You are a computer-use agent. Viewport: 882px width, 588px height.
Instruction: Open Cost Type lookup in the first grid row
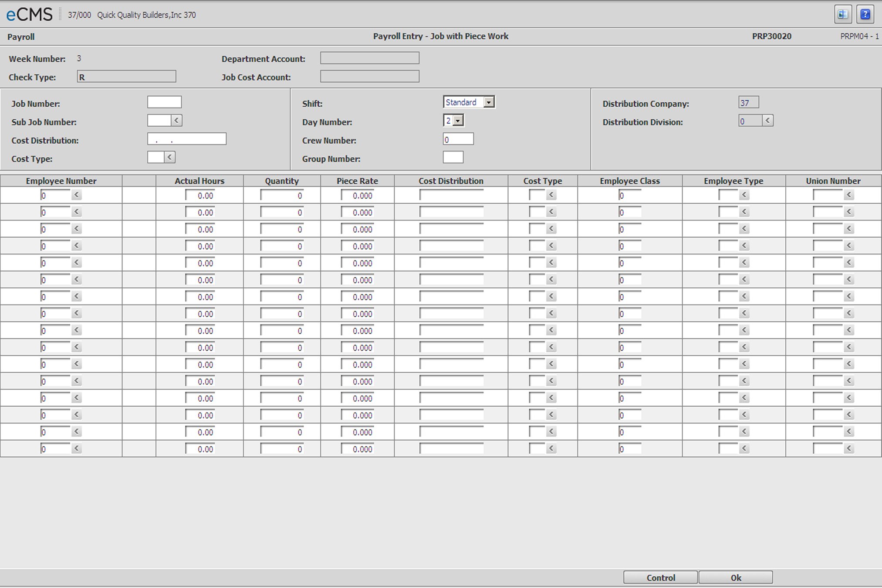pos(551,195)
